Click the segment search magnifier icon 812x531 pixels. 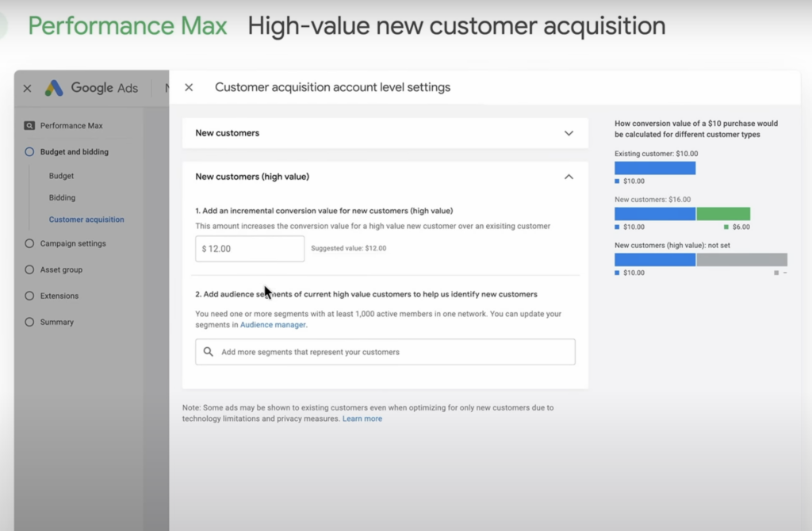point(209,352)
